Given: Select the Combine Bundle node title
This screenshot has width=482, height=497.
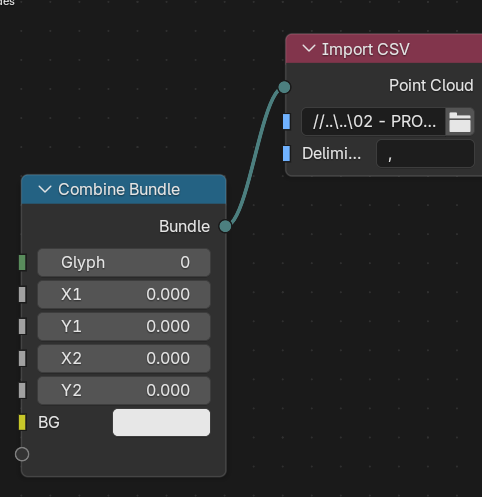Looking at the screenshot, I should (119, 189).
